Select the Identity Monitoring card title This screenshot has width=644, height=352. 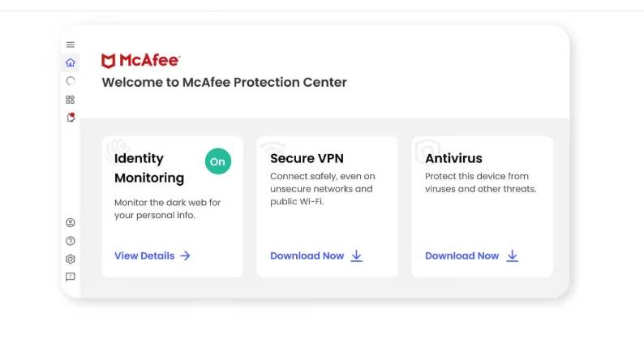(149, 168)
